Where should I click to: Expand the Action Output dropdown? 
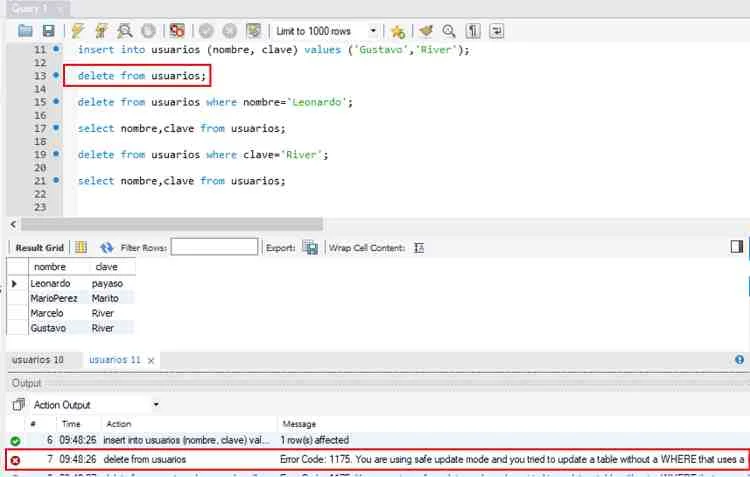tap(155, 405)
